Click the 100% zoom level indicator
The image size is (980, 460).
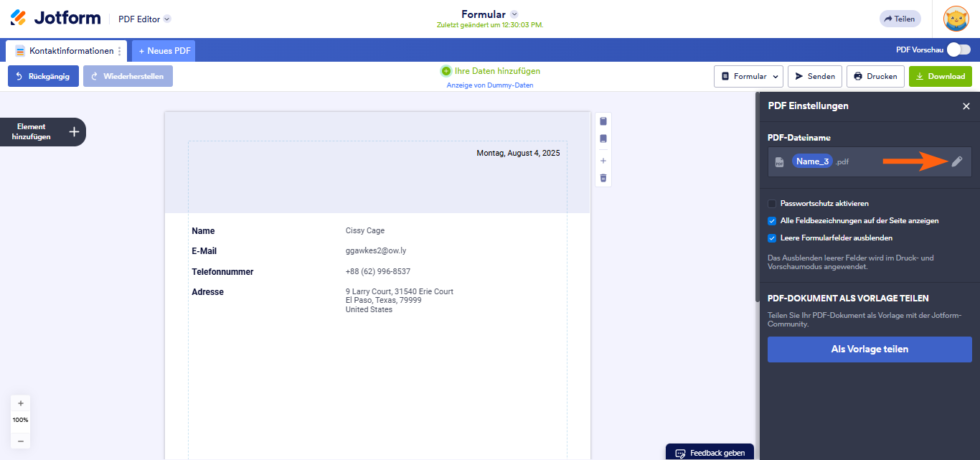tap(20, 420)
